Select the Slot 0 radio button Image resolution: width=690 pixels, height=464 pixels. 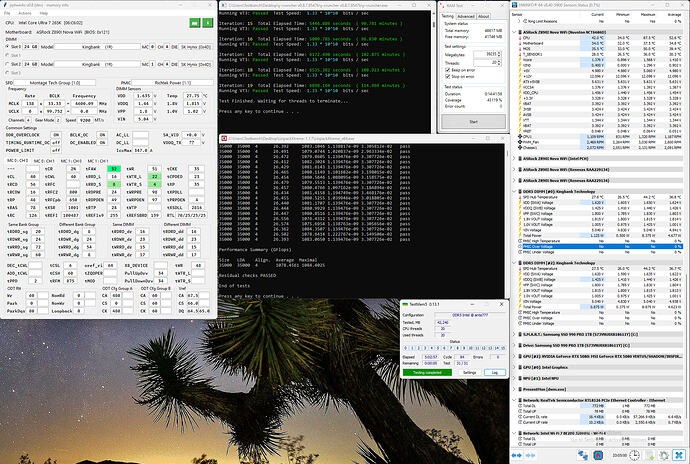(x=7, y=46)
